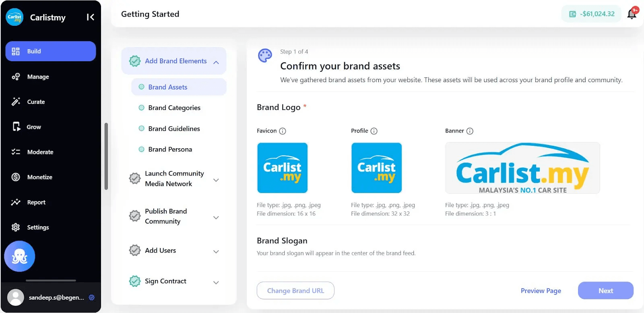Expand the Add Users chevron
Viewport: 644px width, 313px height.
coord(216,252)
